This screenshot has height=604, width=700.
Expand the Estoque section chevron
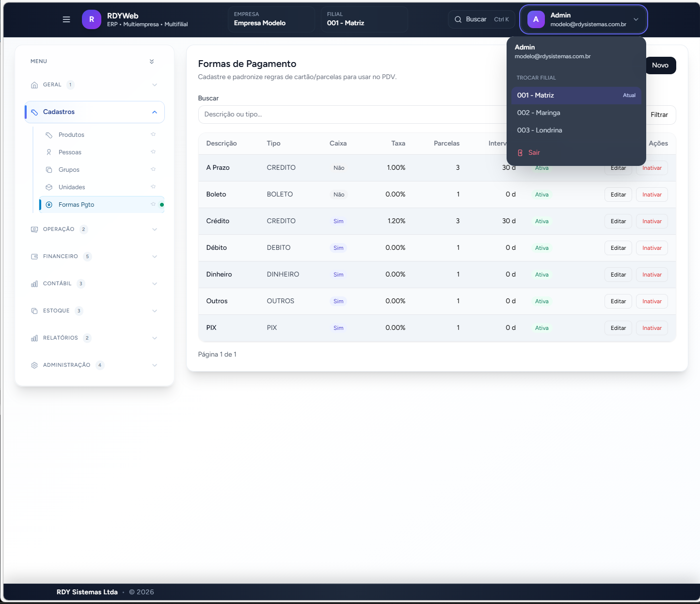pyautogui.click(x=155, y=311)
